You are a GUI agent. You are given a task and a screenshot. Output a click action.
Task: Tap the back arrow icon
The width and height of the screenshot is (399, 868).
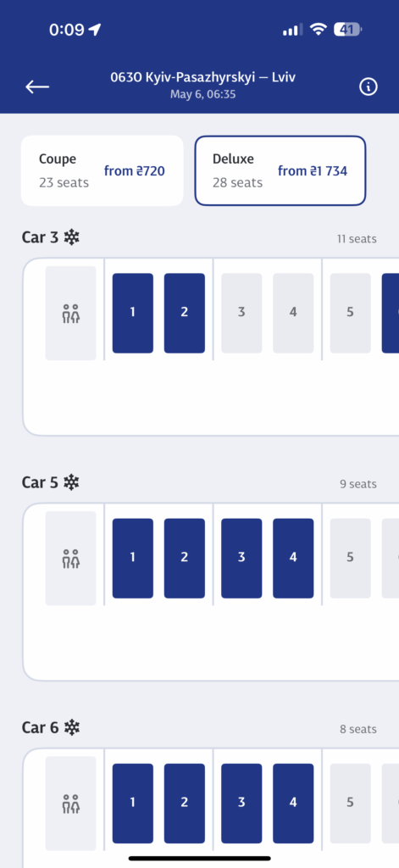click(x=37, y=86)
